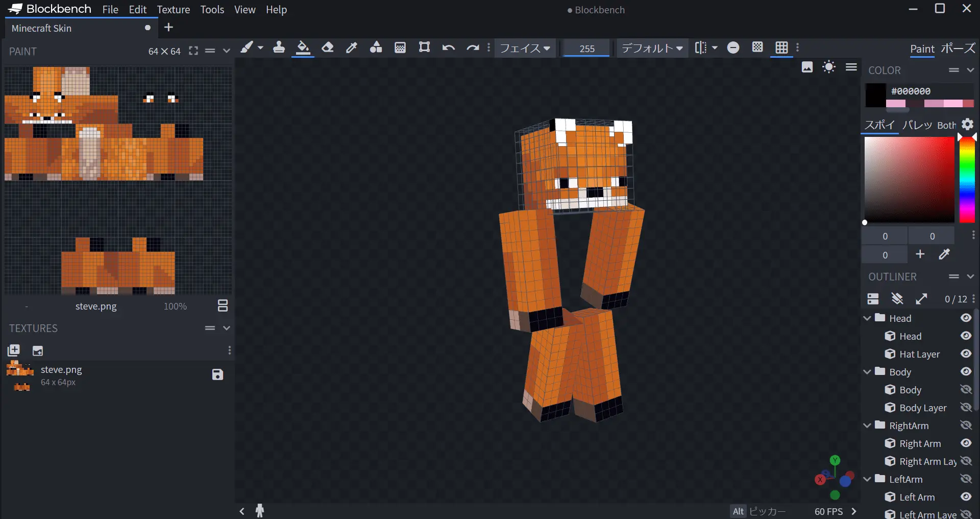Screen dimensions: 980x519
Task: Select the Fill Bucket tool
Action: coord(303,48)
